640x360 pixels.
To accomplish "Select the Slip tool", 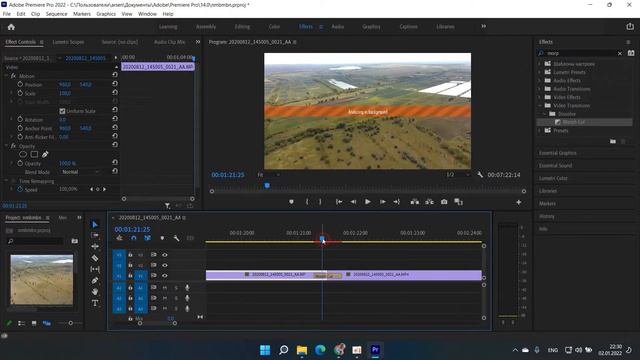I will (95, 269).
